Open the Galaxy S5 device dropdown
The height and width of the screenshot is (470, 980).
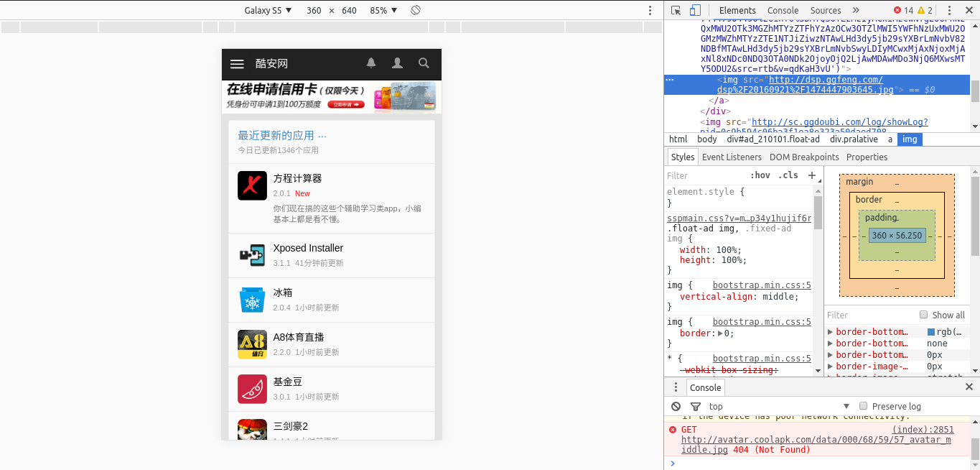pos(268,10)
